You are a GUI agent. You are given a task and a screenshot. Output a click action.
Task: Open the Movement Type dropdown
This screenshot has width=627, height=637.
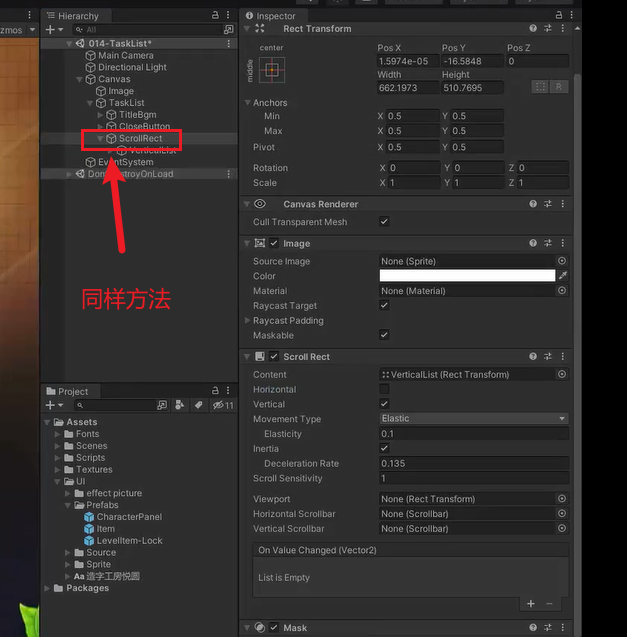pos(473,419)
